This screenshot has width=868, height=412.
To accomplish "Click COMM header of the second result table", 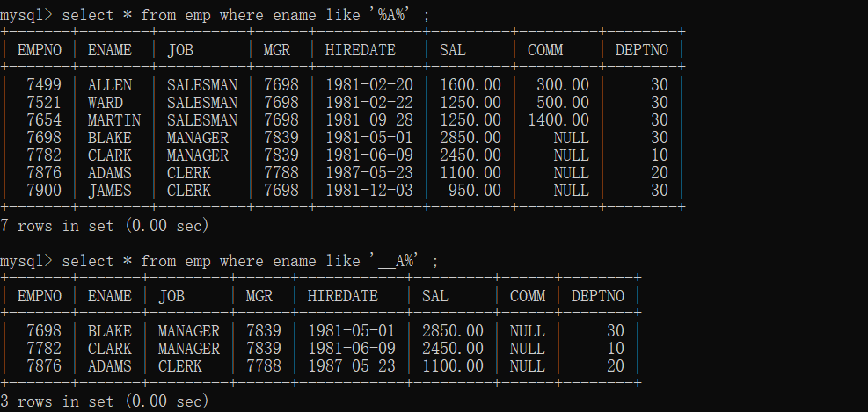I will (528, 296).
